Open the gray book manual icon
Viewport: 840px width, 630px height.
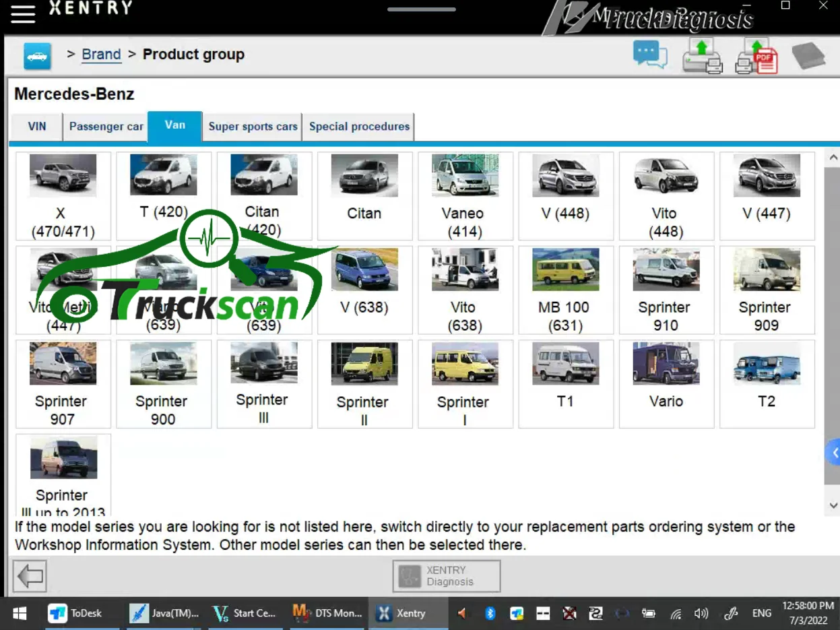tap(808, 56)
